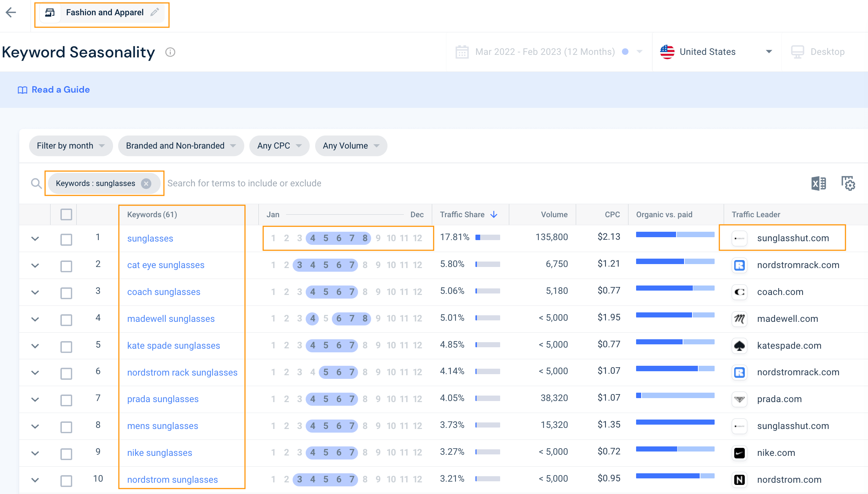The width and height of the screenshot is (868, 494).
Task: Expand the prada sunglasses row chevron
Action: 35,399
